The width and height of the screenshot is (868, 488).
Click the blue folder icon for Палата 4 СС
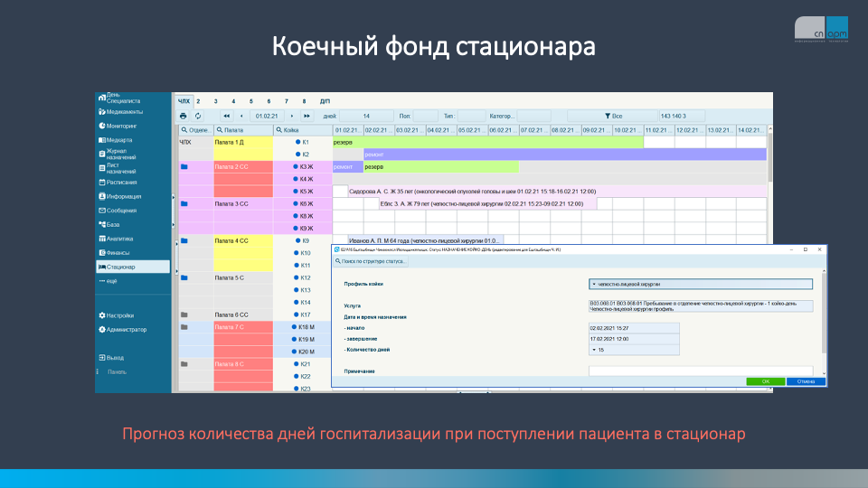[184, 240]
